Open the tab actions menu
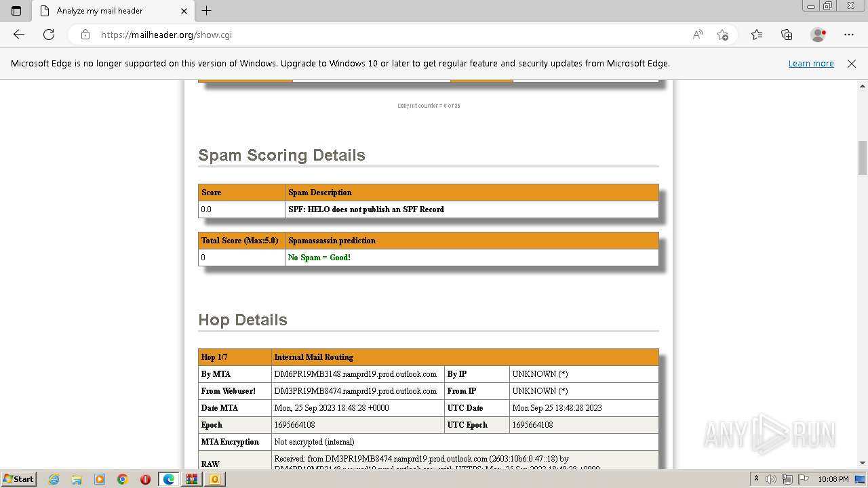 click(x=16, y=11)
